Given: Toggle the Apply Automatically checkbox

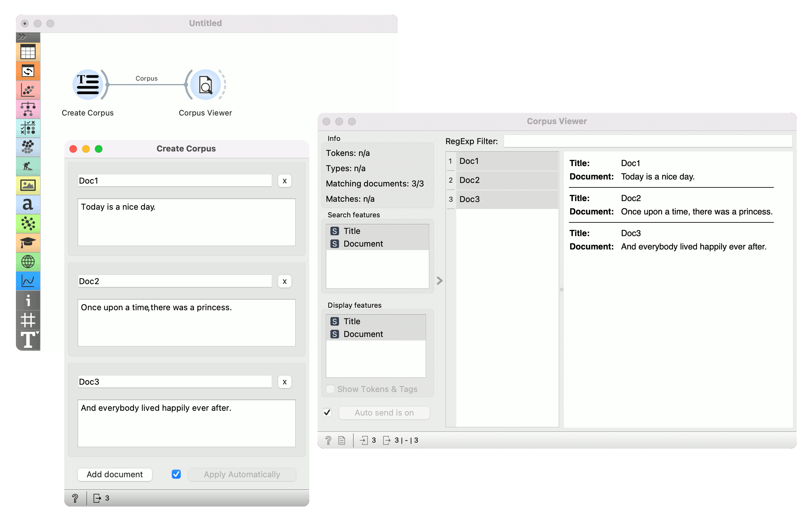Looking at the screenshot, I should tap(176, 474).
